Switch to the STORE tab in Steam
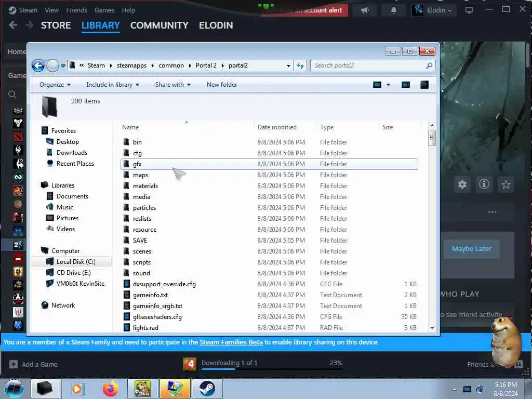Viewport: 532px width, 399px height. click(56, 25)
